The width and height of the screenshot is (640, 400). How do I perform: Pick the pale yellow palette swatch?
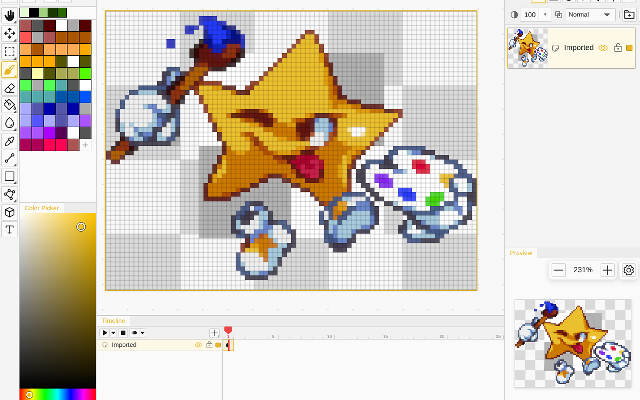coord(38,73)
